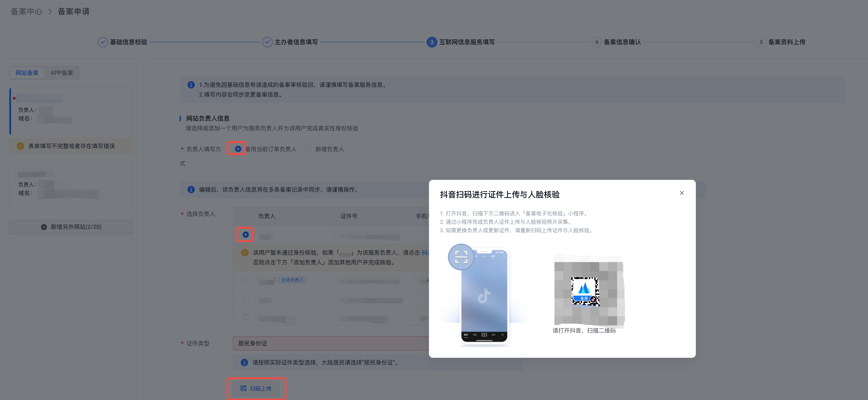Select 新增负责人 radio option
This screenshot has height=400, width=868.
pos(308,149)
